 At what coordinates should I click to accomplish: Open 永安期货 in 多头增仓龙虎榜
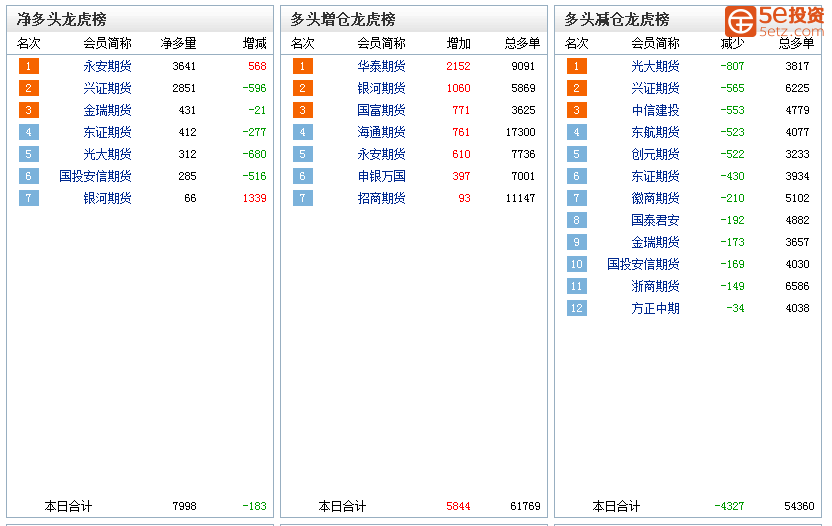382,154
